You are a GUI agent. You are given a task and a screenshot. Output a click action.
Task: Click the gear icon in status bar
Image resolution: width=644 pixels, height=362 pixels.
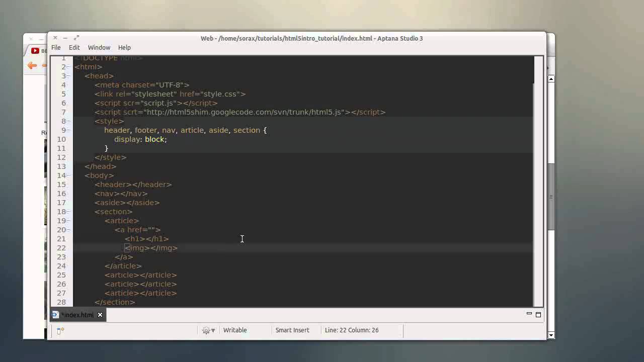pyautogui.click(x=206, y=330)
